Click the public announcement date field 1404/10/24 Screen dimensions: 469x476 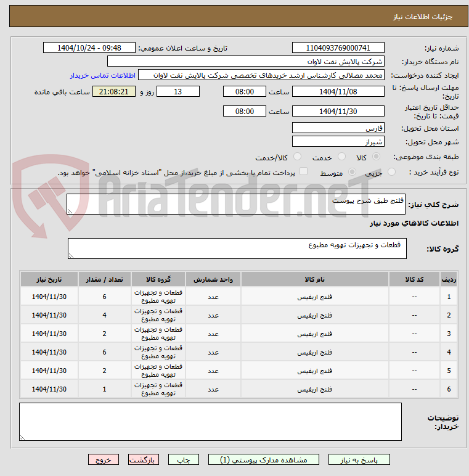click(x=89, y=47)
